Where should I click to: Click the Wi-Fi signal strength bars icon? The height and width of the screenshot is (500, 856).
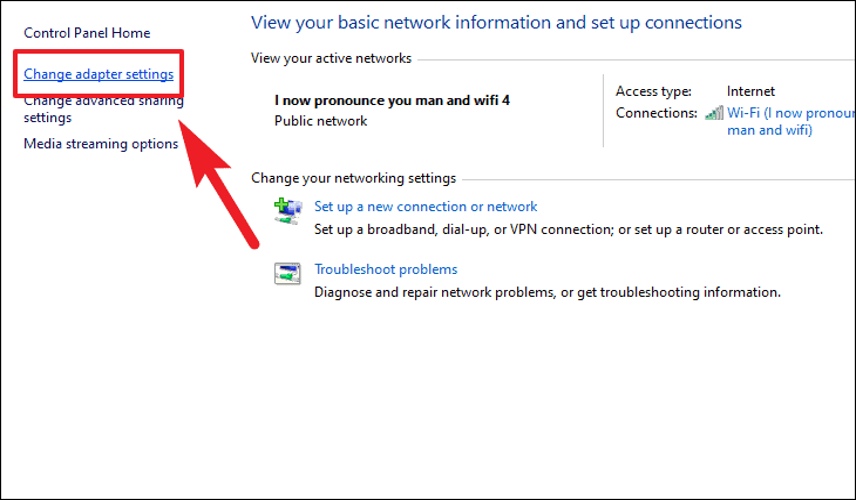click(714, 114)
